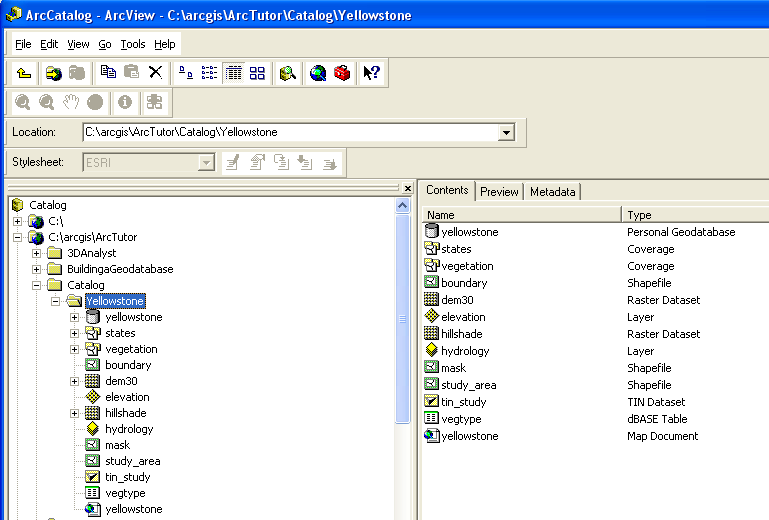Image resolution: width=769 pixels, height=520 pixels.
Task: Click the Search icon in toolbar
Action: 287,73
